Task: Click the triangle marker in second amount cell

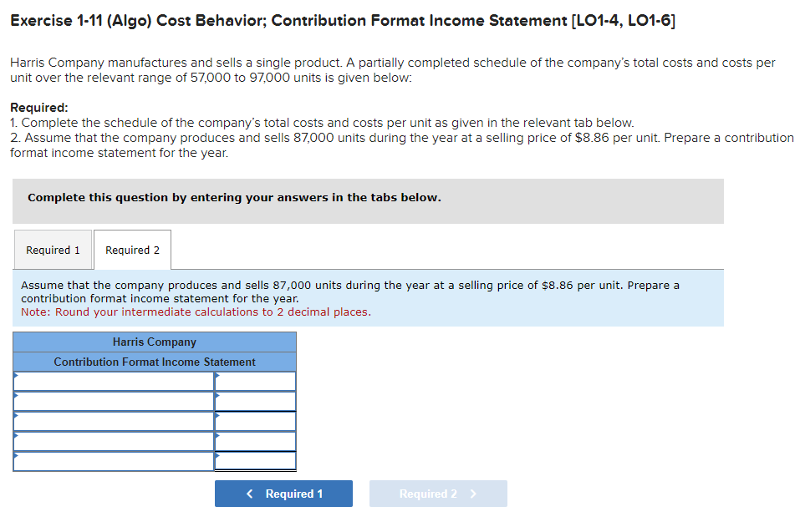Action: tap(218, 397)
